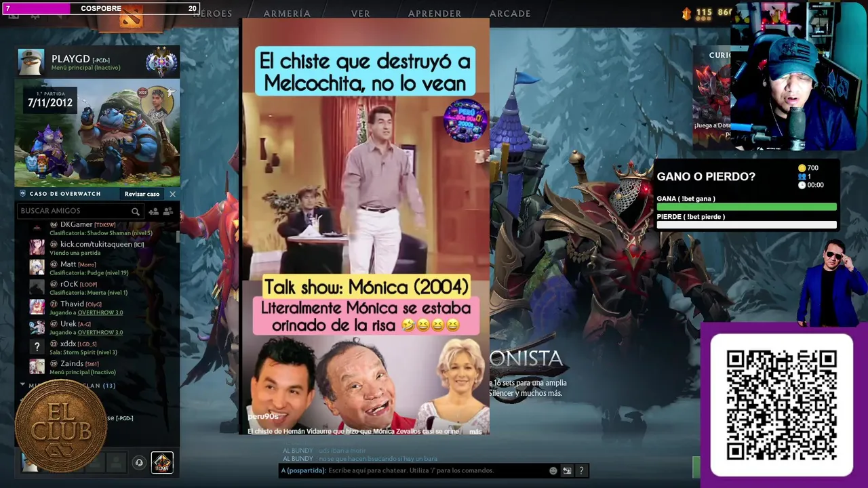
Task: Click the PLAYGD profile name
Action: pos(71,59)
